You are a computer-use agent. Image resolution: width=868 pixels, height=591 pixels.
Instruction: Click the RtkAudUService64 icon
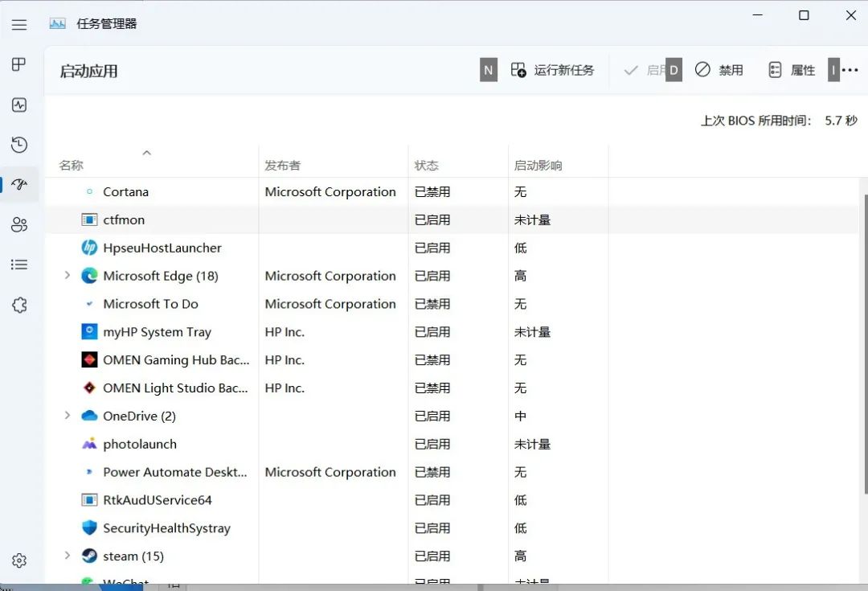(x=89, y=500)
